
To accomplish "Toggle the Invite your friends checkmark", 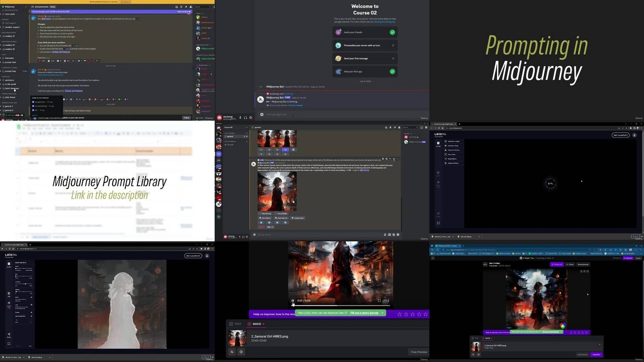I will click(392, 32).
